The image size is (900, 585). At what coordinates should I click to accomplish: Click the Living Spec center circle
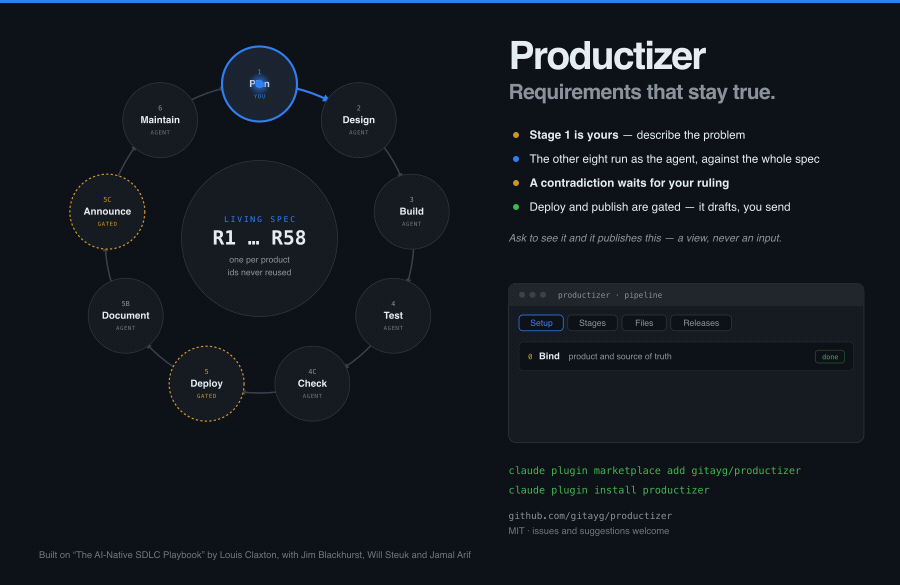(259, 238)
